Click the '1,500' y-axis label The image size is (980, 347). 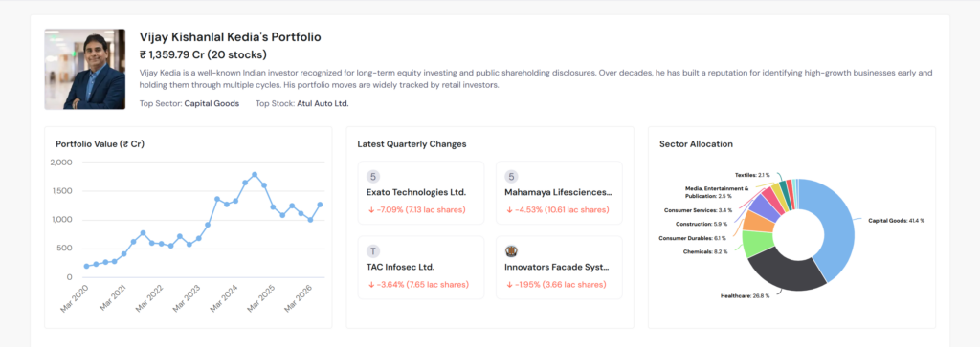[61, 191]
